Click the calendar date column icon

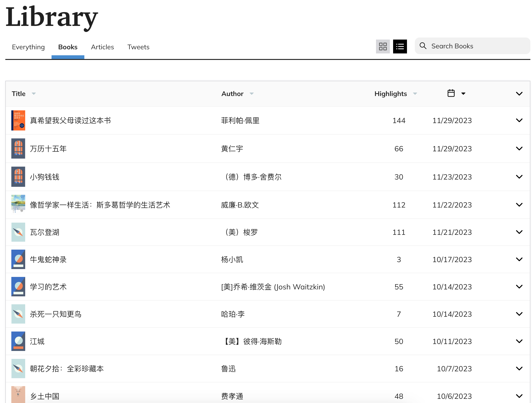coord(451,93)
